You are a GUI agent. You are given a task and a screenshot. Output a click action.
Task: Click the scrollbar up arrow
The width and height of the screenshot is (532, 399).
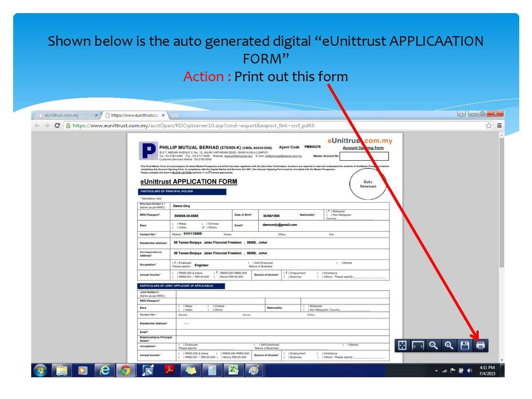coord(502,135)
